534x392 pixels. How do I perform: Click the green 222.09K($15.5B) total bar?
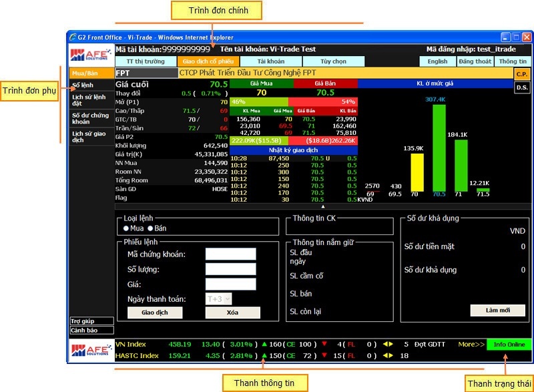click(259, 141)
